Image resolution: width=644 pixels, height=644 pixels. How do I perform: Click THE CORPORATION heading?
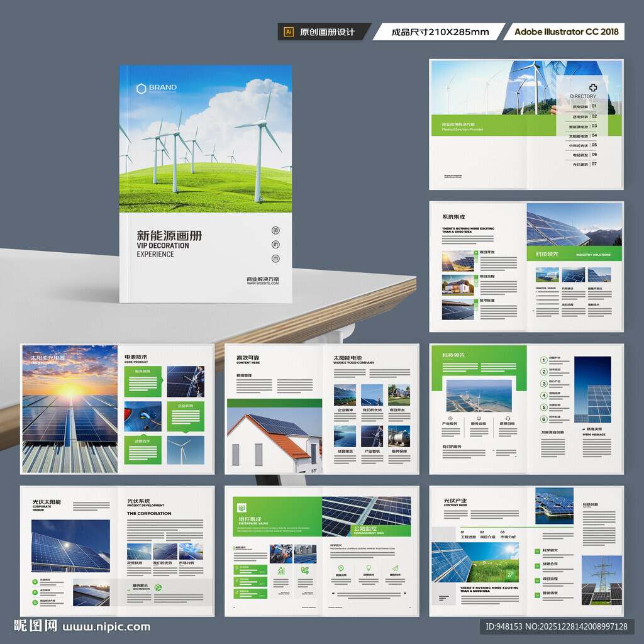click(149, 513)
